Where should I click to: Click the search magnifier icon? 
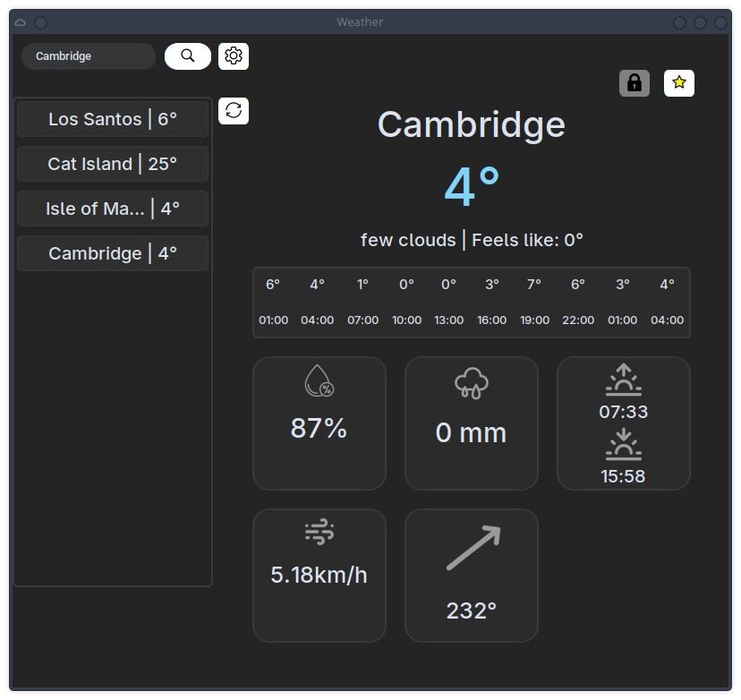(x=187, y=55)
